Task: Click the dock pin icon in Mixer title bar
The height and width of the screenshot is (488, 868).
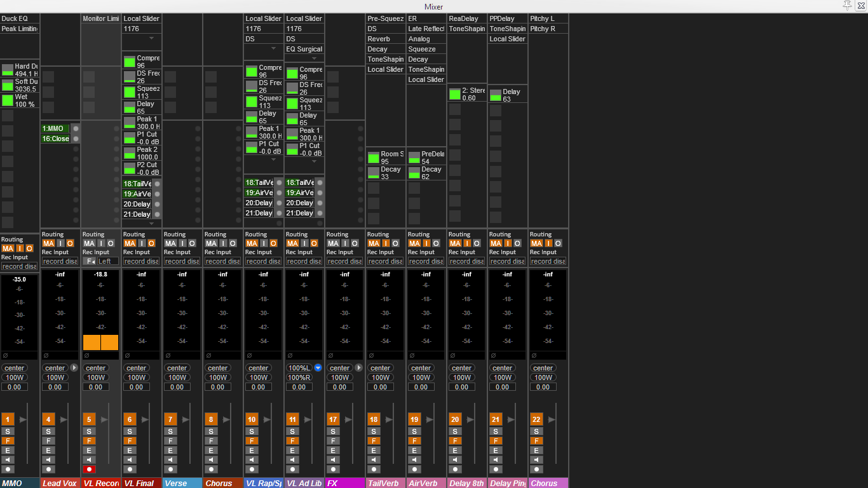Action: (847, 6)
